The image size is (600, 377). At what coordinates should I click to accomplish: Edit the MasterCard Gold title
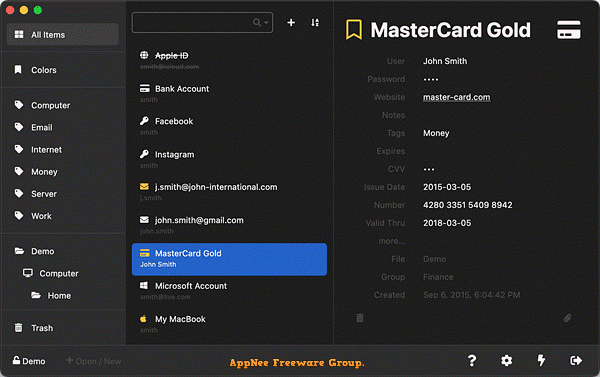450,30
